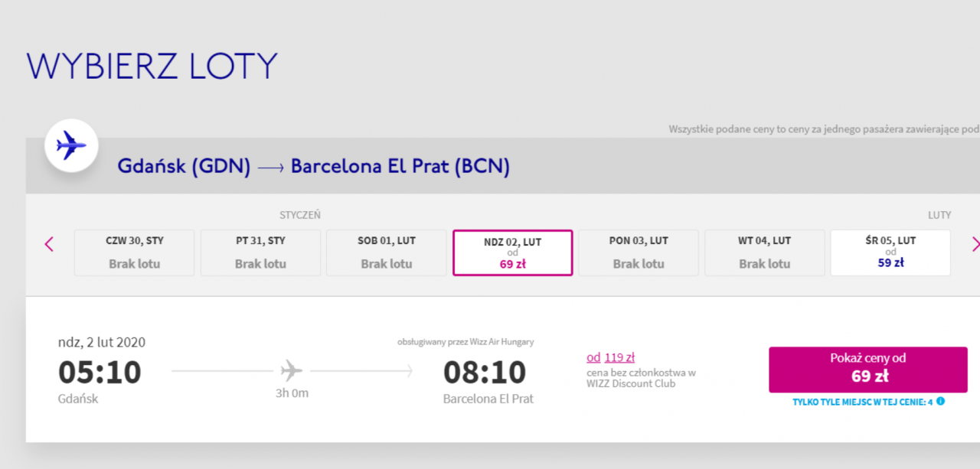Choose the WT 04, LUT date tab

tap(764, 252)
